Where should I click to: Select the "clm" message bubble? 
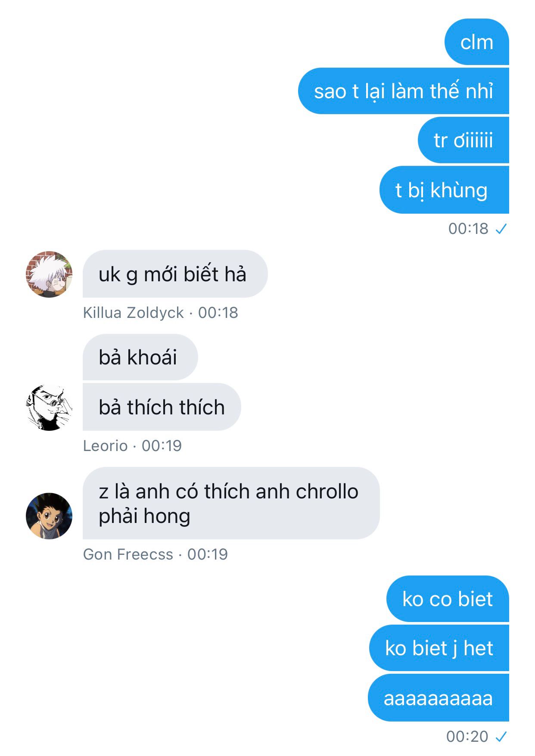pos(476,42)
